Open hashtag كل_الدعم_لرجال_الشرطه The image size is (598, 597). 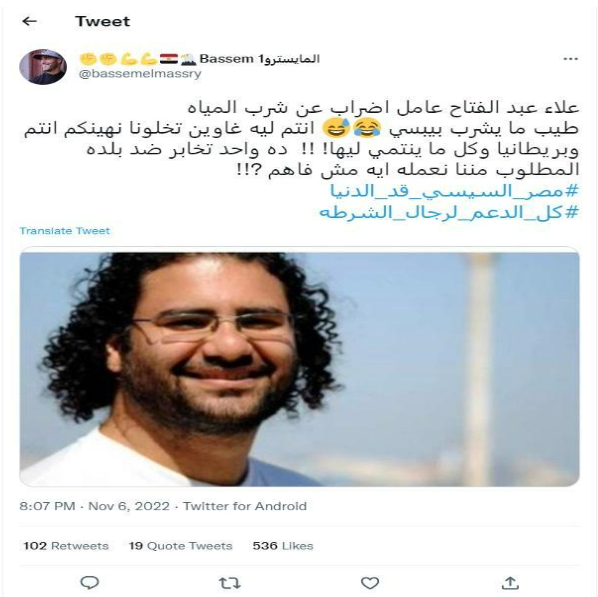(449, 212)
